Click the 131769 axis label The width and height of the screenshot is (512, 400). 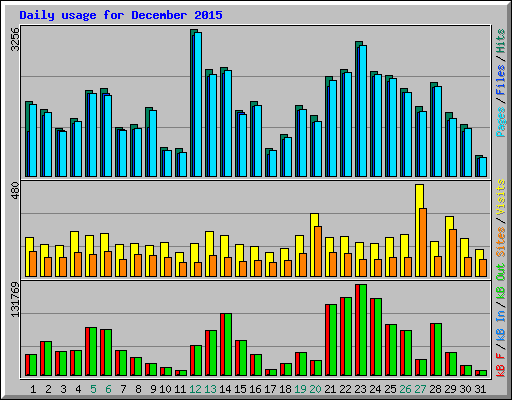(x=15, y=299)
